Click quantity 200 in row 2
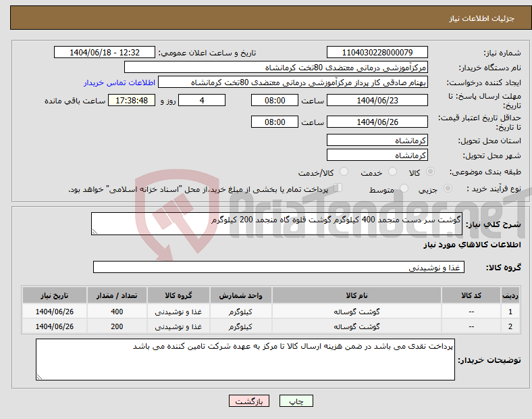The width and height of the screenshot is (532, 419). coord(117,326)
